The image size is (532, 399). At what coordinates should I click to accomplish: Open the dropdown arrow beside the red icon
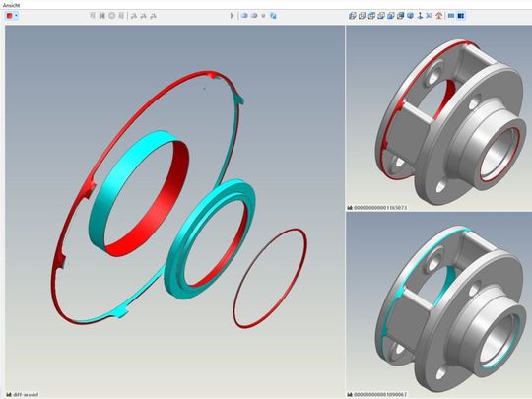[x=16, y=16]
